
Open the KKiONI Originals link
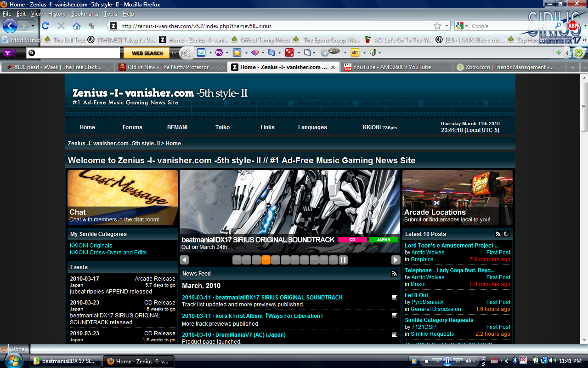point(91,246)
